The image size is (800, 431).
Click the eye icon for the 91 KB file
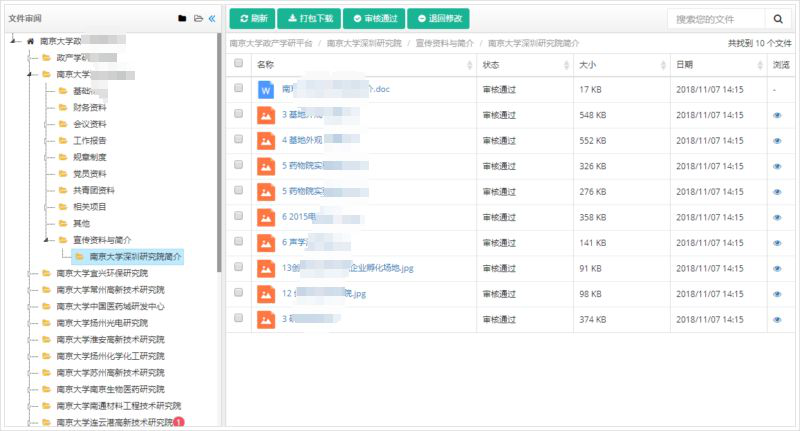[777, 268]
